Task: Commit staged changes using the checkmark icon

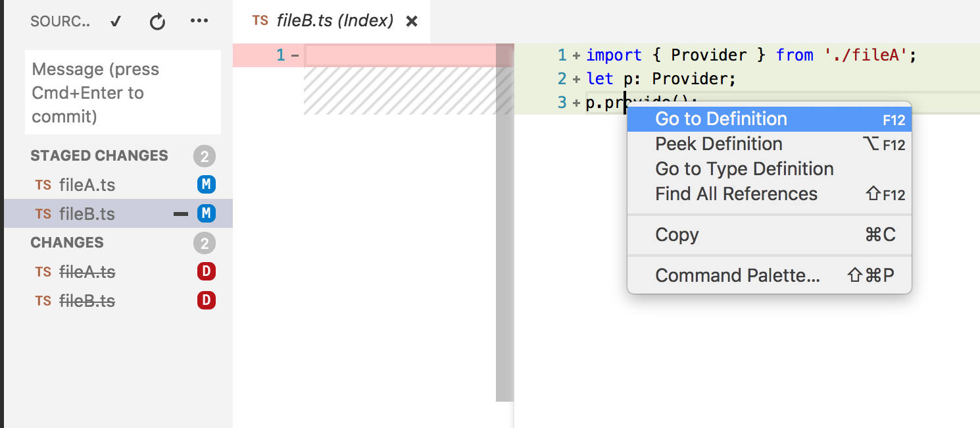Action: click(116, 20)
